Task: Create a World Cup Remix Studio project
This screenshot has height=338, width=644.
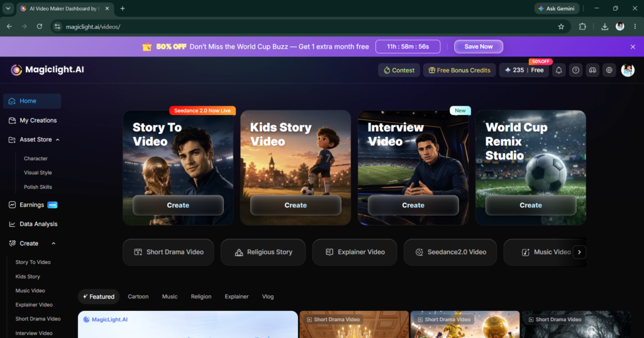Action: (x=531, y=205)
